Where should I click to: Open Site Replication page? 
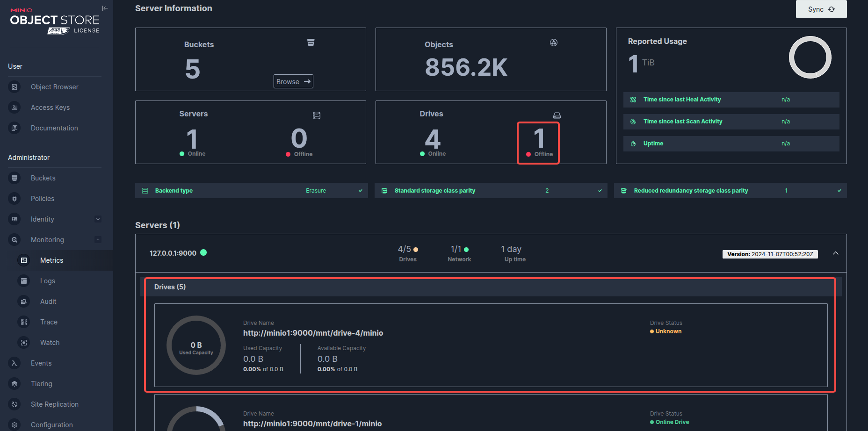click(x=55, y=404)
